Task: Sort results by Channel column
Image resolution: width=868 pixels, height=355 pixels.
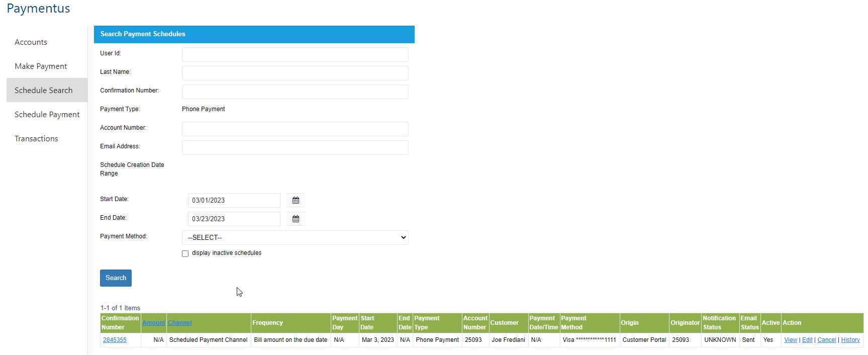Action: coord(179,323)
